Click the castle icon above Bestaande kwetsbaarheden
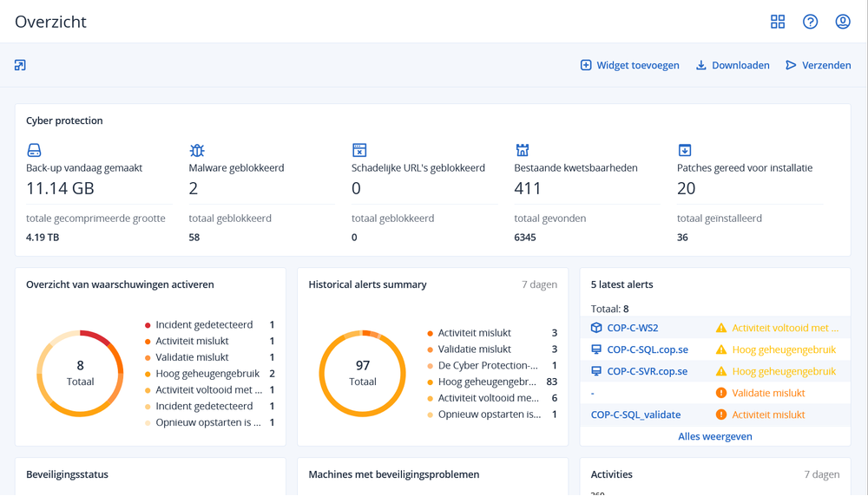This screenshot has height=496, width=868. pos(522,150)
